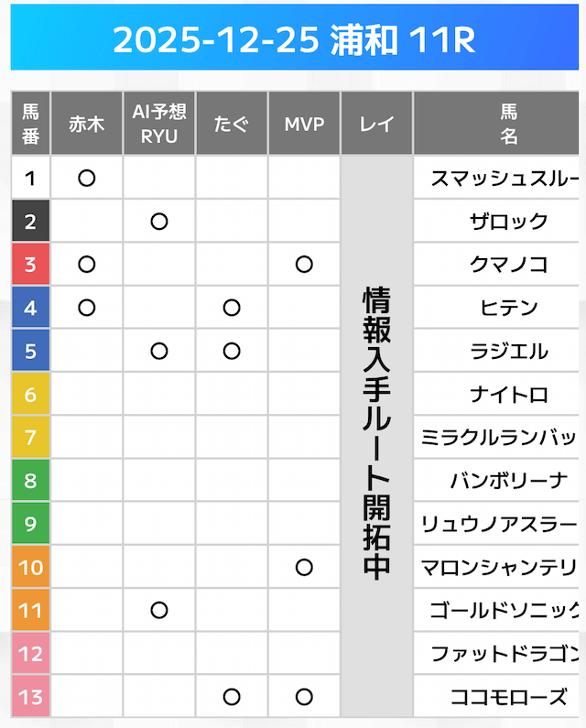This screenshot has height=728, width=586.
Task: Click the yellow number 6 cell
Action: pos(30,395)
